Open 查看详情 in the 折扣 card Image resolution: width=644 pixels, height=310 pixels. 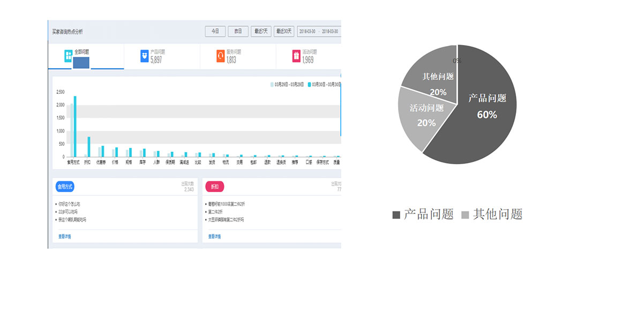coord(214,237)
